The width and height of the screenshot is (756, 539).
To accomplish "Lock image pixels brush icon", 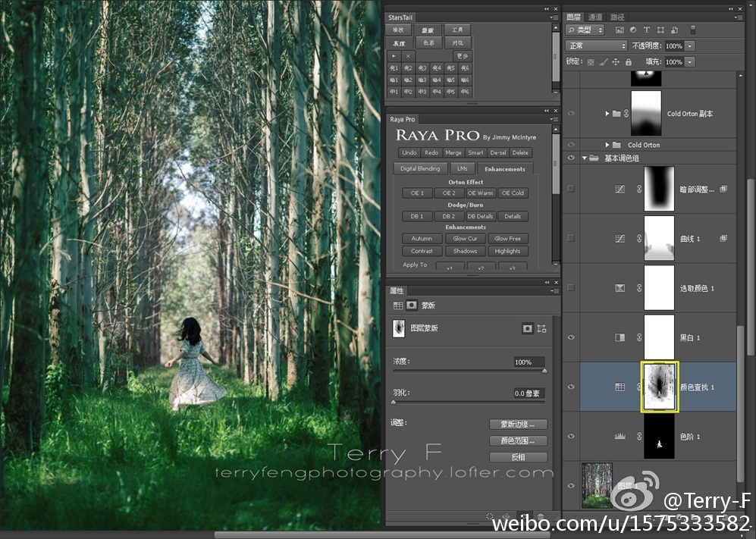I will tap(603, 61).
